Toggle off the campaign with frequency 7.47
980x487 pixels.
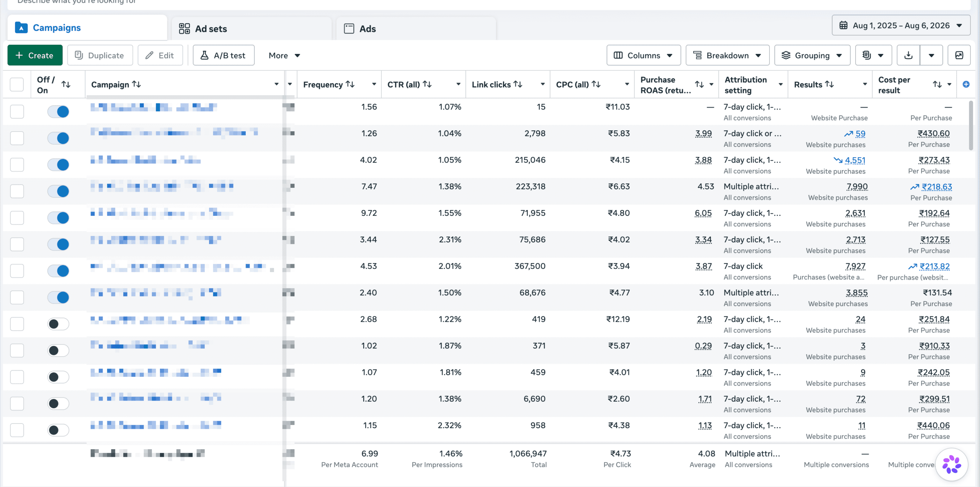(x=58, y=191)
